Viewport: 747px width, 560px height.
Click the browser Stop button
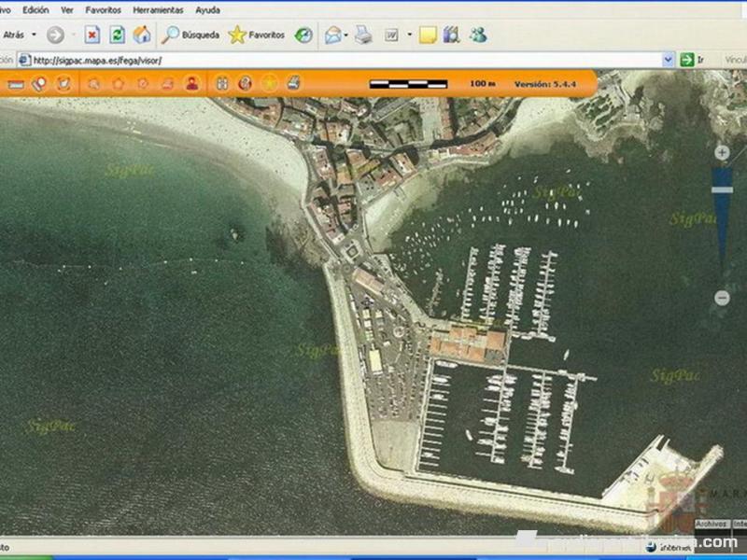(x=92, y=35)
